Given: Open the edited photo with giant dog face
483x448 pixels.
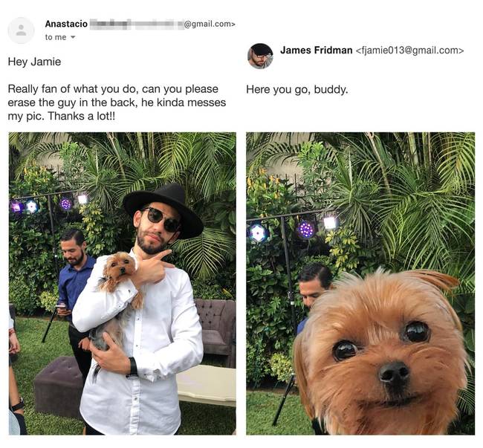Looking at the screenshot, I should [x=360, y=283].
